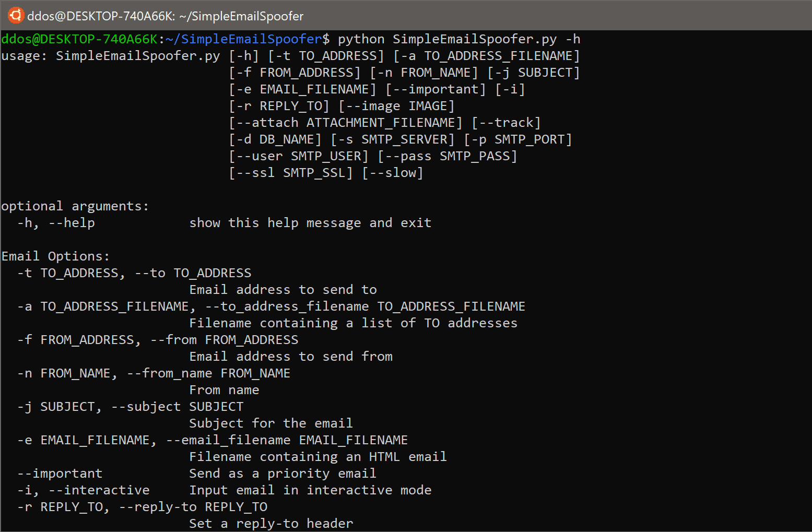Click '-e EMAIL_FILENAME, --email_filename' option line

213,440
